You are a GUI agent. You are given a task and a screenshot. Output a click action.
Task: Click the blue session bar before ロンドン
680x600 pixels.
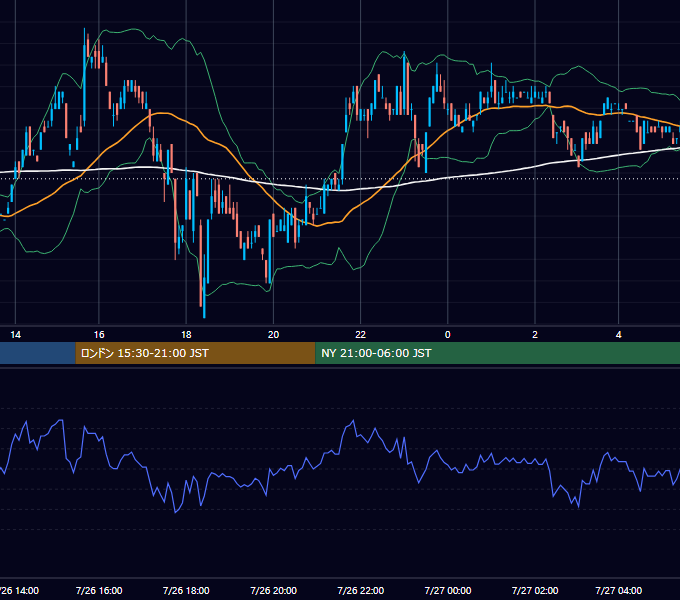[38, 353]
